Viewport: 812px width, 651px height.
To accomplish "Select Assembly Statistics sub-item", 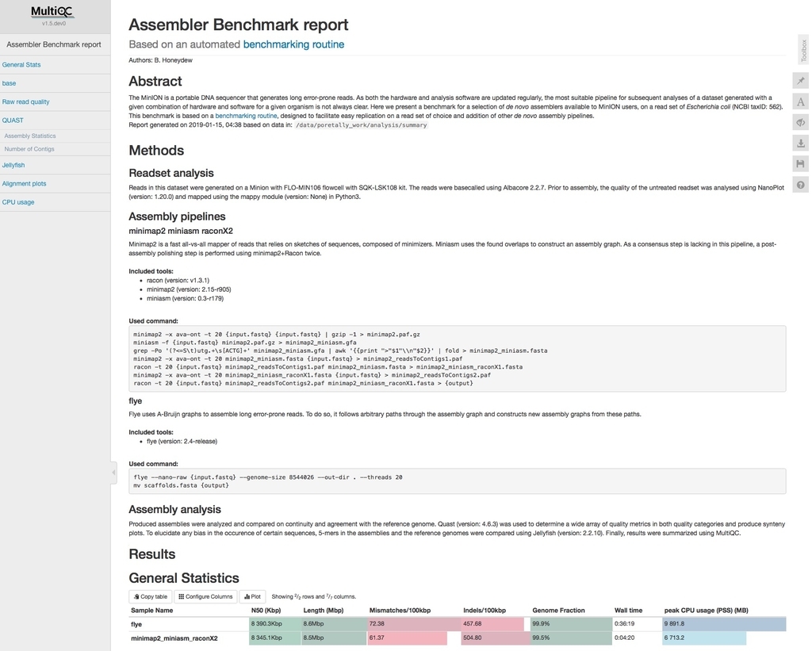I will 30,136.
